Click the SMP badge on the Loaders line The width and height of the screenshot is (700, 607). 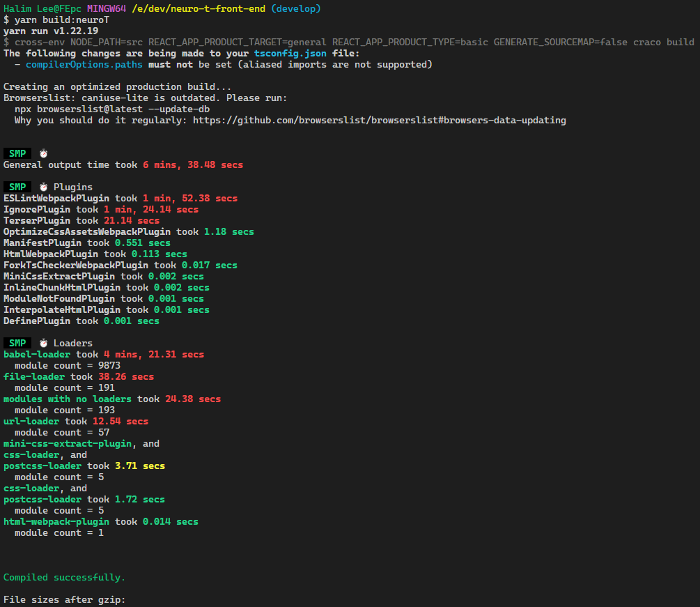[x=17, y=343]
